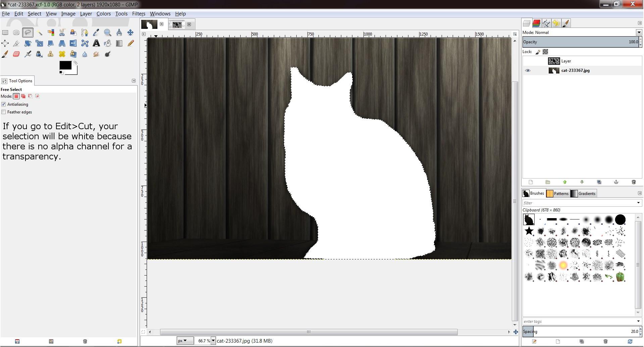Select the Rectangle Select tool

(x=5, y=33)
